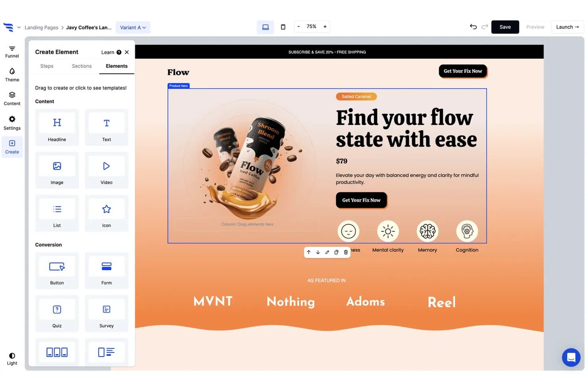Open the Funnel sidebar panel
This screenshot has height=392, width=588.
pyautogui.click(x=12, y=52)
